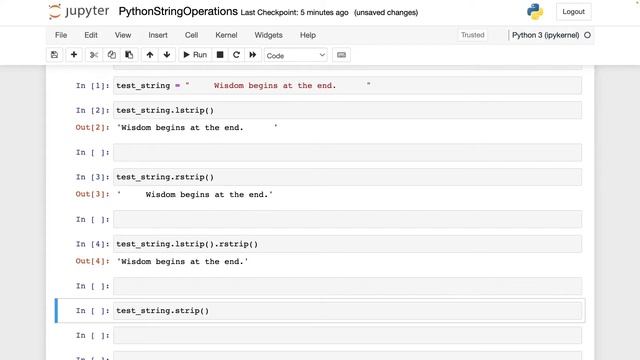Viewport: 640px width, 360px height.
Task: Restart kernel and run all cells icon
Action: point(253,55)
